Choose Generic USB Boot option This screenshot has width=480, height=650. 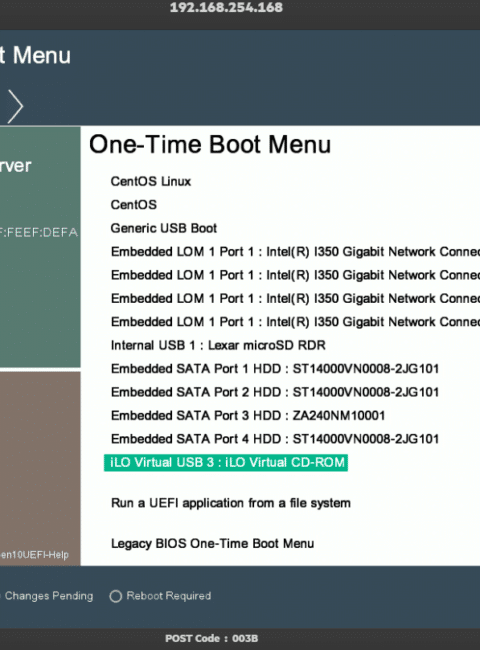point(164,228)
